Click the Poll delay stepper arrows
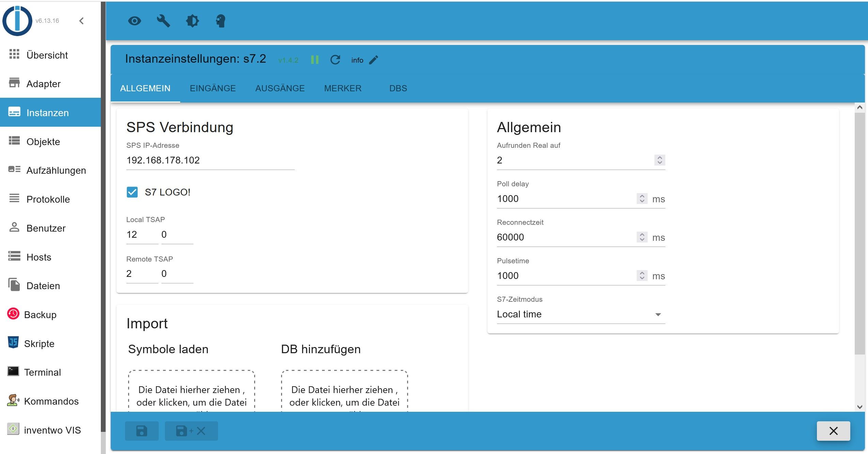Screen dimensions: 868x454 pos(642,199)
